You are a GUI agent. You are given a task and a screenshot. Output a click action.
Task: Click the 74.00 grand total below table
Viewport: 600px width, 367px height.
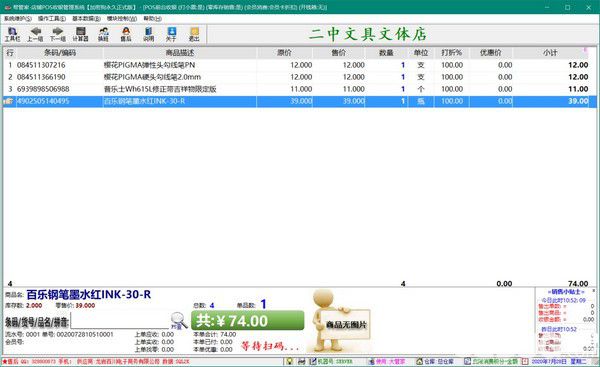(578, 284)
